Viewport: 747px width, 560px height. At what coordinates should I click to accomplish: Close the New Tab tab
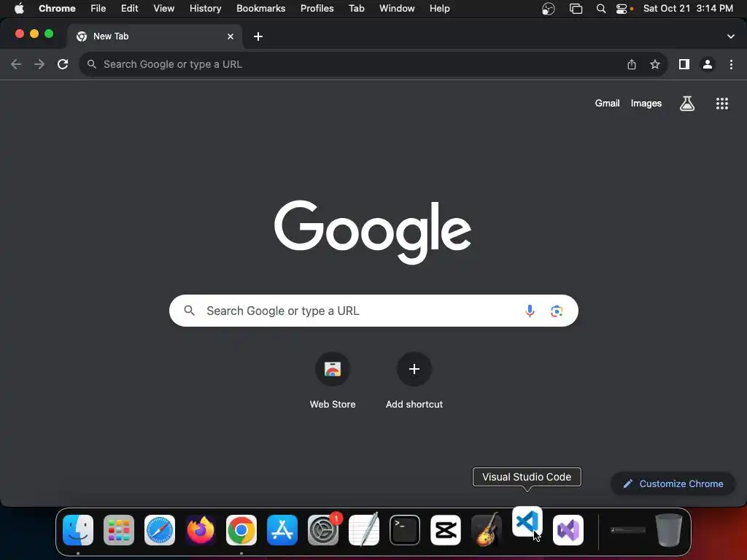(x=231, y=36)
